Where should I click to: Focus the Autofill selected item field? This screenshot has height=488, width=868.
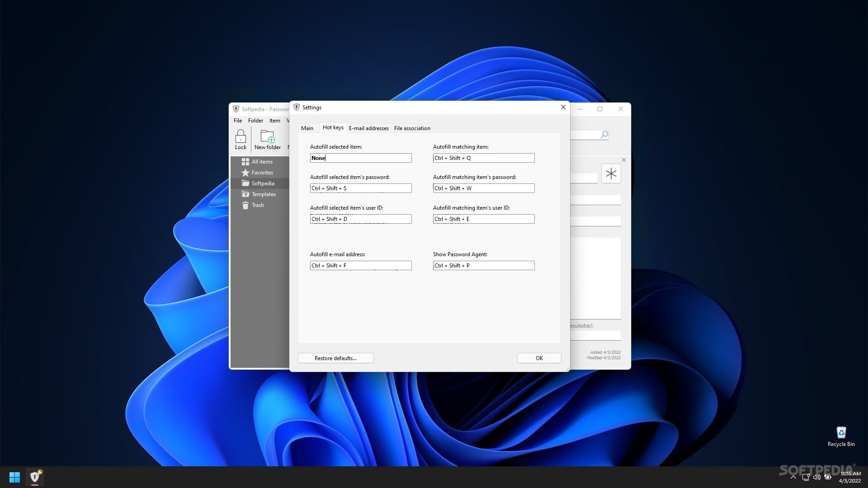pos(361,158)
